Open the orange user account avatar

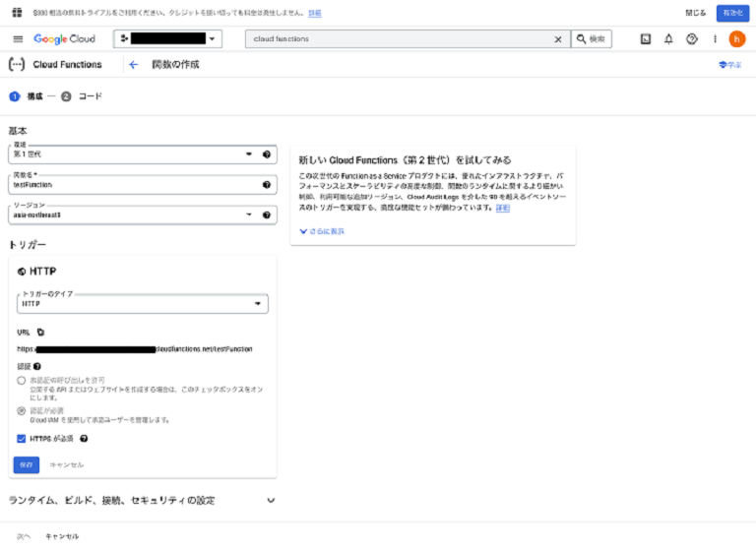(x=736, y=39)
